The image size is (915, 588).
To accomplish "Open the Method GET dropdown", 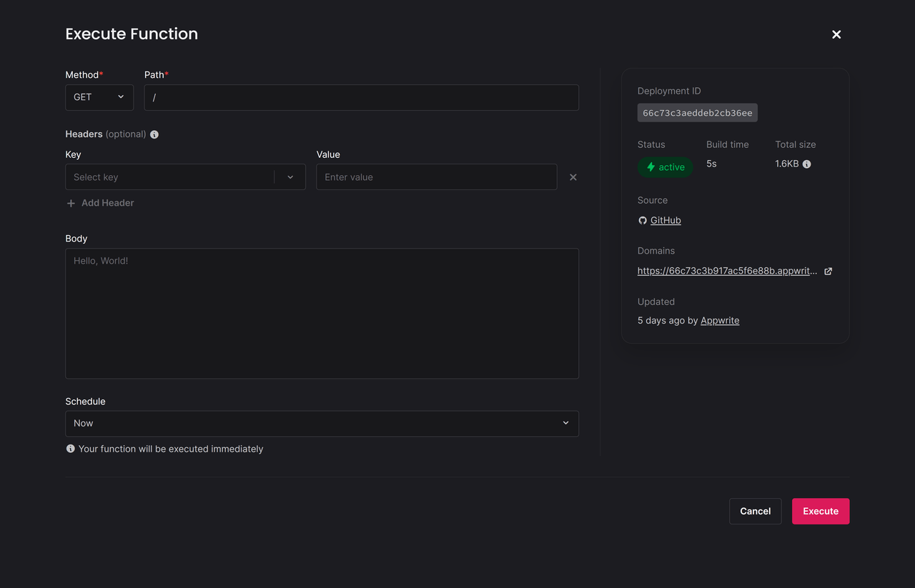I will coord(99,97).
